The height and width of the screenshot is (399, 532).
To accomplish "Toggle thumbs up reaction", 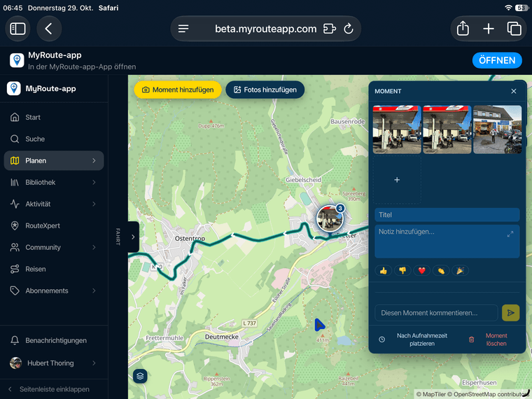I will (x=384, y=270).
